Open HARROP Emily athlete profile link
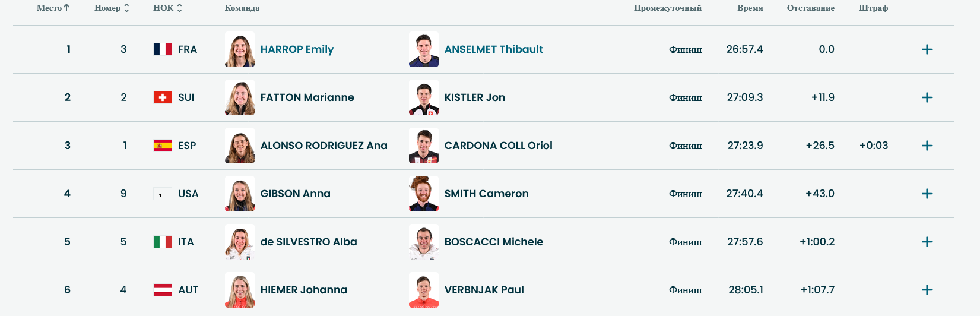 [x=297, y=49]
